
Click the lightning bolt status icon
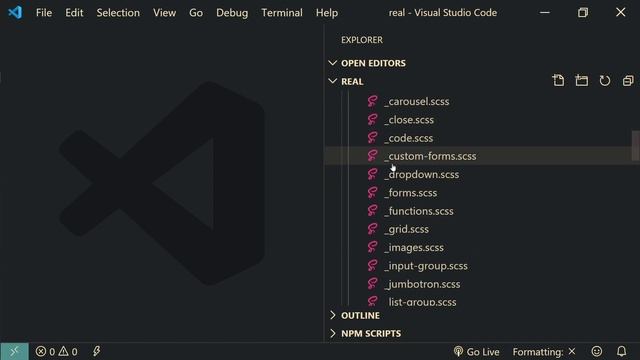(96, 351)
